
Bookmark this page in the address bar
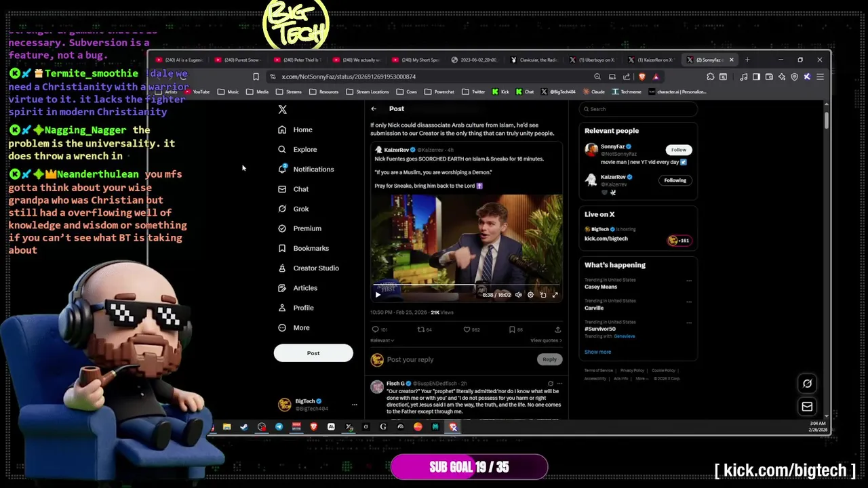coord(256,77)
